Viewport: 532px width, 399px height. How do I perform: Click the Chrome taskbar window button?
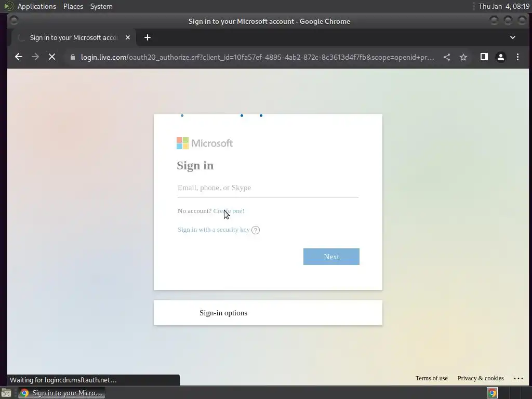tap(62, 393)
